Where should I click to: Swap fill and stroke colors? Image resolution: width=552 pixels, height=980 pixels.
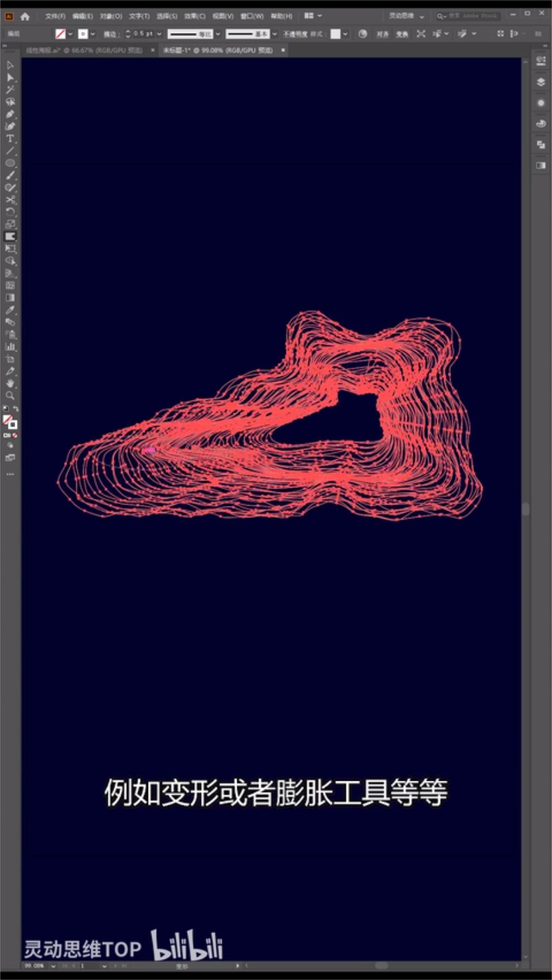pyautogui.click(x=16, y=409)
